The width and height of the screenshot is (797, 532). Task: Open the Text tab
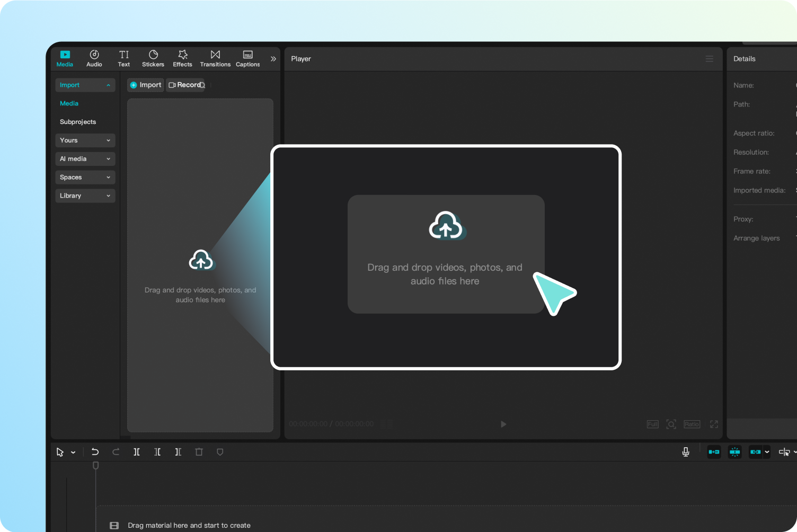pyautogui.click(x=124, y=58)
